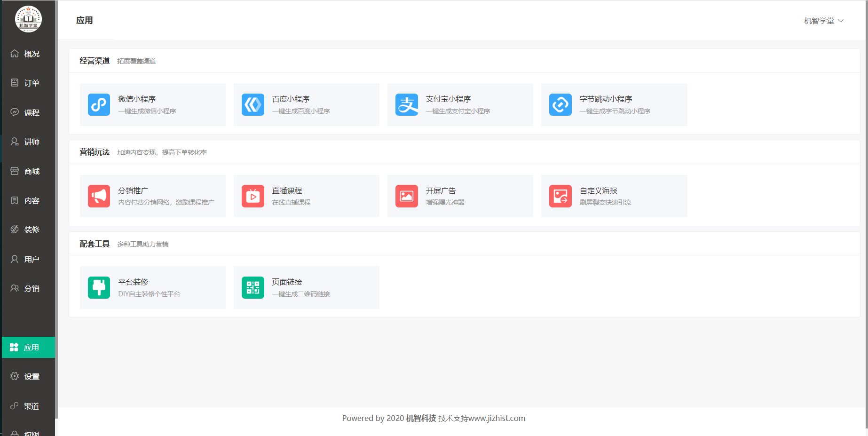The width and height of the screenshot is (868, 436).
Task: Click the 一键生成微信小程序 description
Action: 147,111
